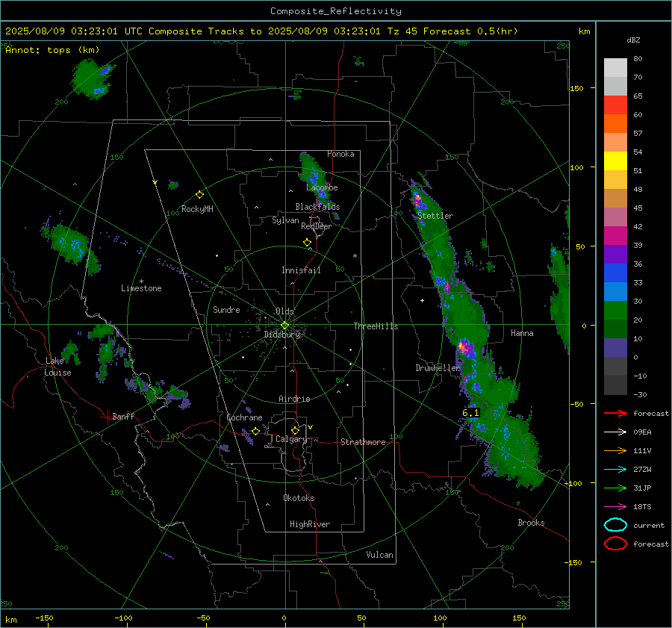The image size is (672, 628).
Task: Click the RockyMH label
Action: pos(197,209)
